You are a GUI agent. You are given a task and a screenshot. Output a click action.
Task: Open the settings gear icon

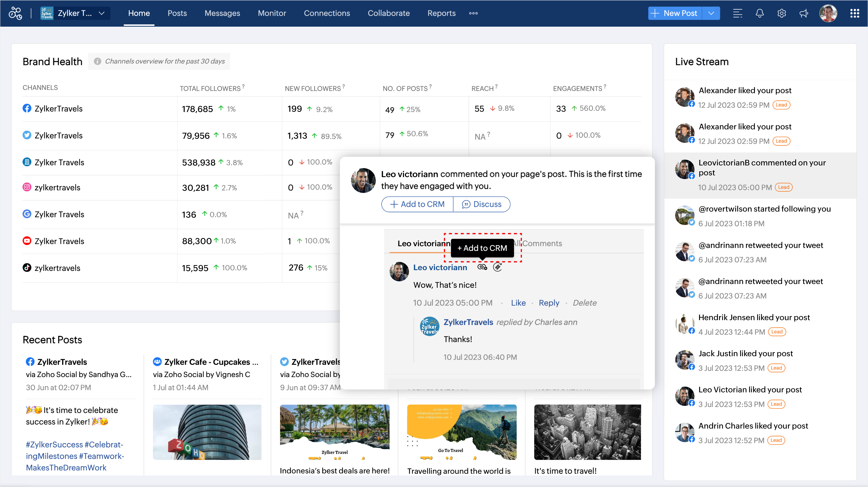[782, 13]
